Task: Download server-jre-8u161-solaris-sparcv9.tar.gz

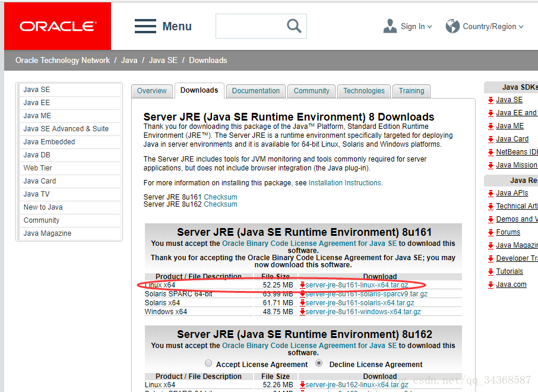Action: (366, 294)
